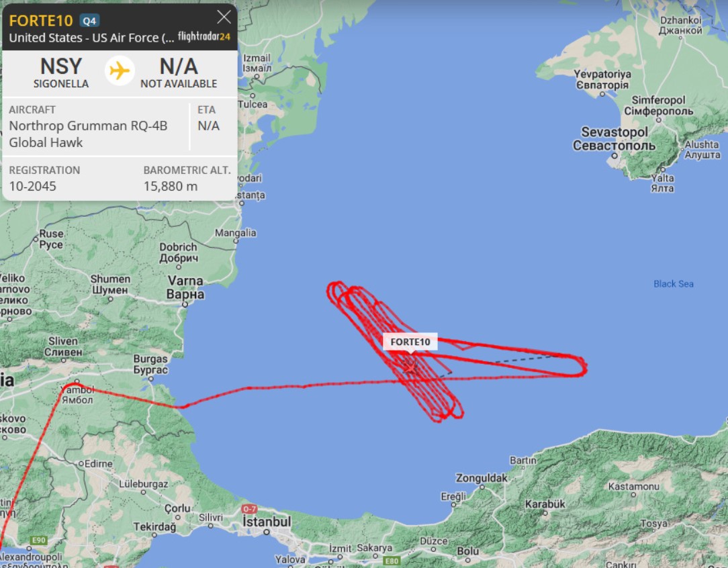Select the Zonguldak city label
728x568 pixels.
481,478
